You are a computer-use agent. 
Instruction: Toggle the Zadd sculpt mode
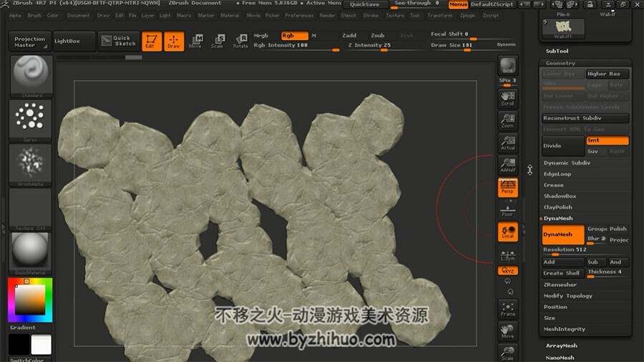(349, 36)
